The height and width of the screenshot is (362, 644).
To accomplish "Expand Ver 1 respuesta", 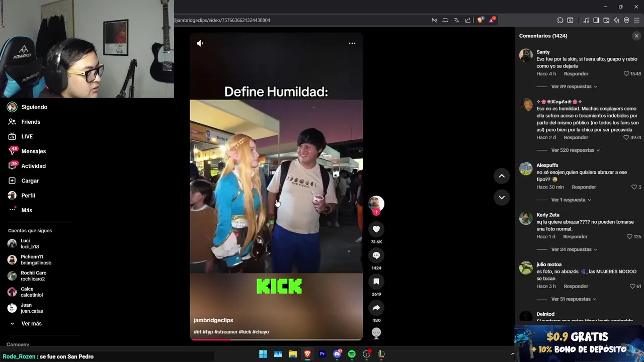I will tap(571, 200).
